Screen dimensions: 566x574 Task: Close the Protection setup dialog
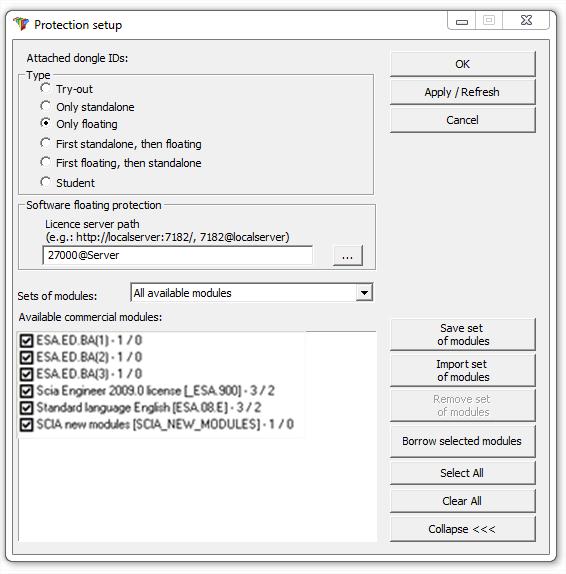point(526,20)
